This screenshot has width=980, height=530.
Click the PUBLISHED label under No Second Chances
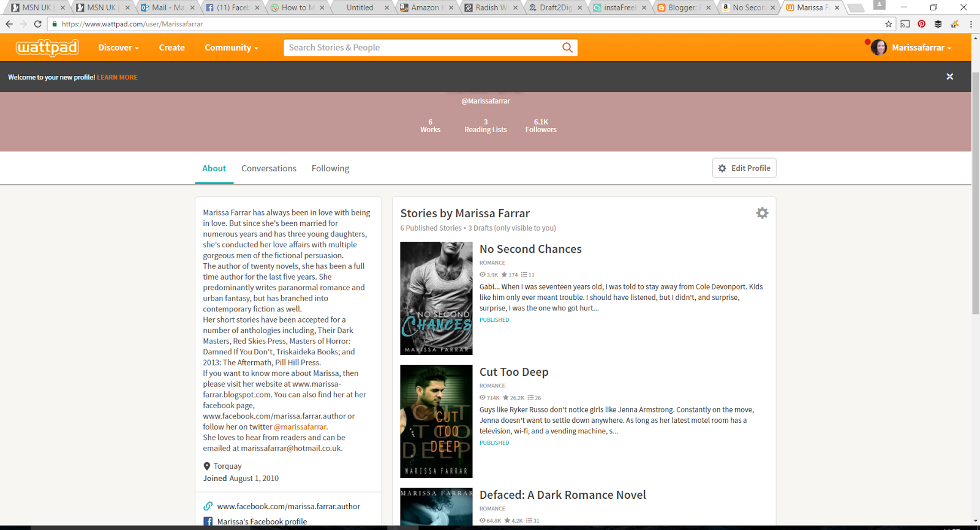click(494, 320)
